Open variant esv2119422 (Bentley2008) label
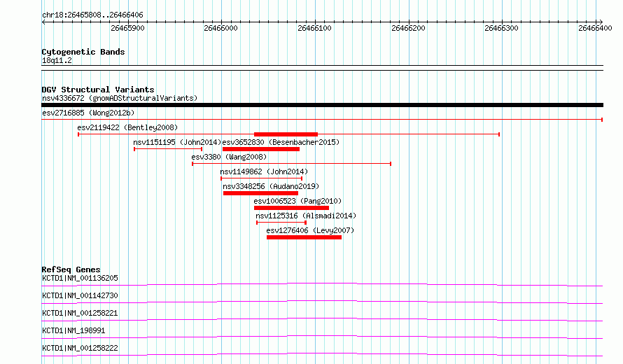The width and height of the screenshot is (623, 364). point(127,127)
